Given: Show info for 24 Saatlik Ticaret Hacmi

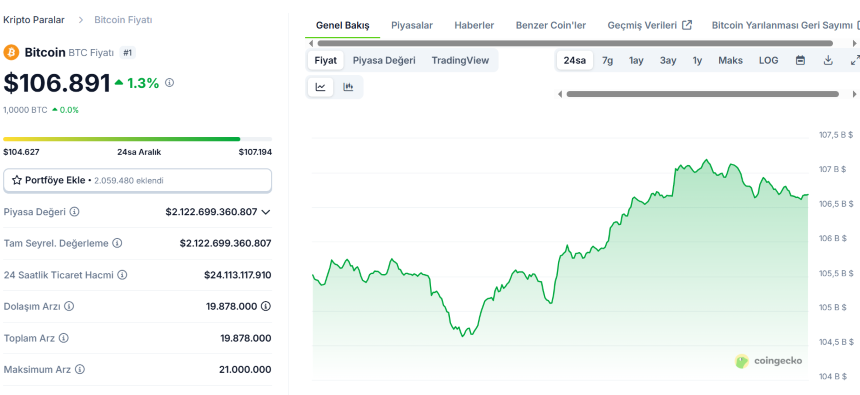Looking at the screenshot, I should click(x=122, y=275).
